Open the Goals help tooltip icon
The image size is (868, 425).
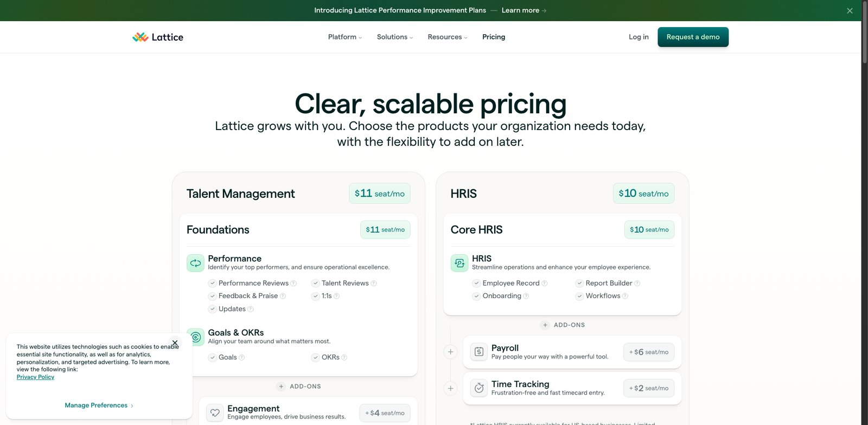[242, 357]
